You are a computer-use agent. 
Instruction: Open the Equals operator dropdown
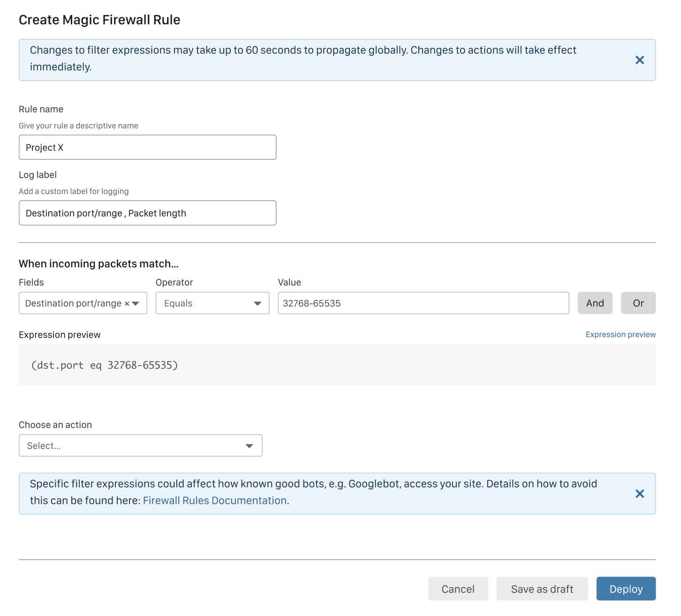pyautogui.click(x=212, y=303)
